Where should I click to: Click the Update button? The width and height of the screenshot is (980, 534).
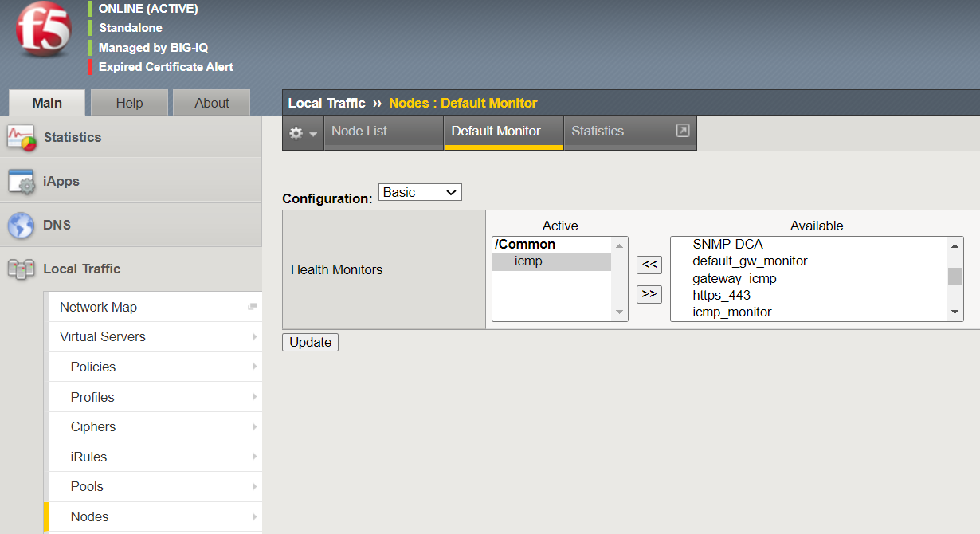pos(311,342)
